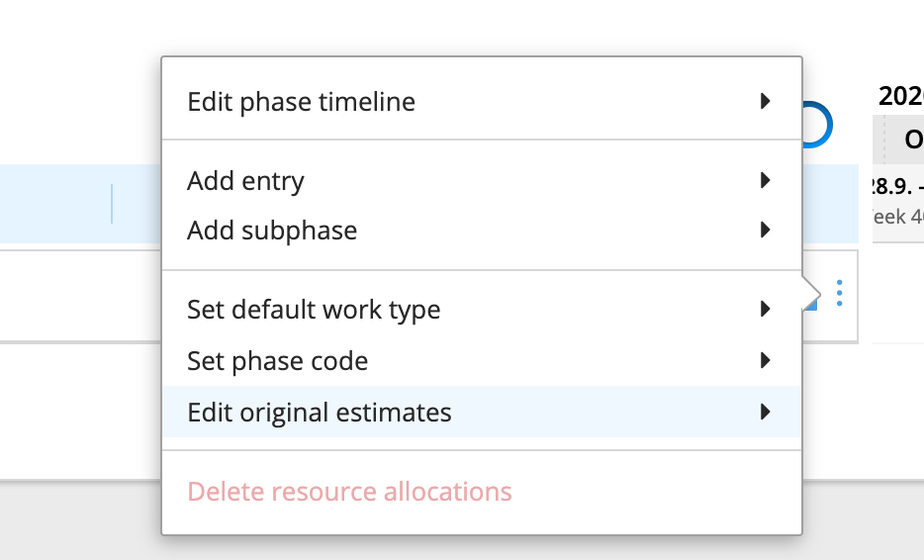
Task: Click Edit original estimates menu entry
Action: pos(319,414)
